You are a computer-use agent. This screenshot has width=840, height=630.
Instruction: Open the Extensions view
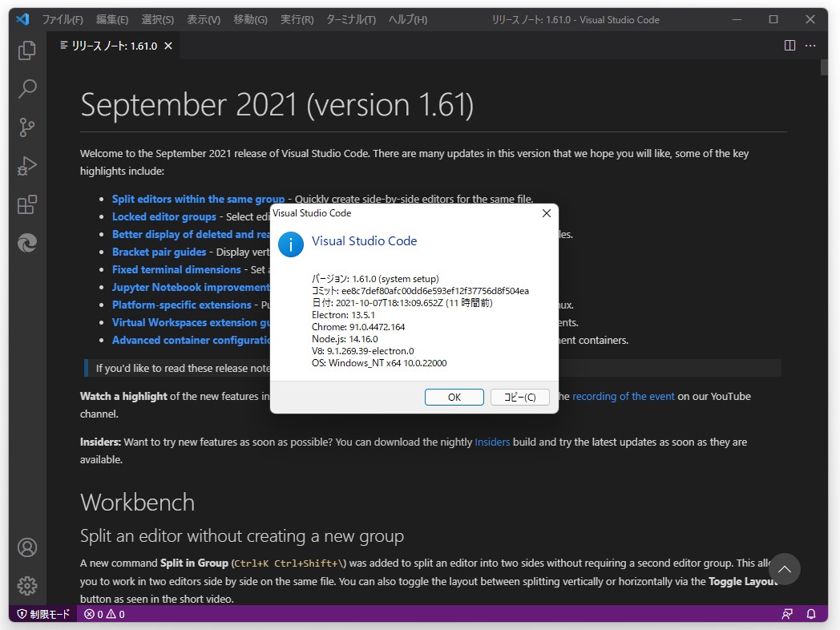(26, 204)
